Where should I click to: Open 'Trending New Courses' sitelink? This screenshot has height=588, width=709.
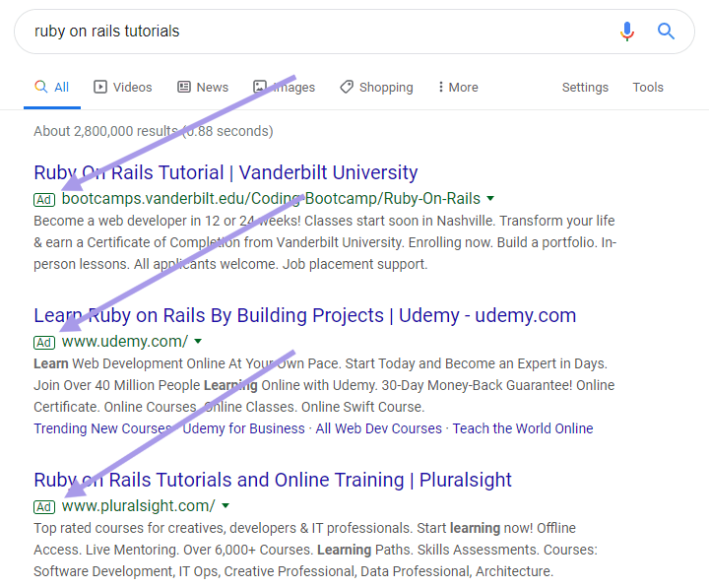[102, 428]
